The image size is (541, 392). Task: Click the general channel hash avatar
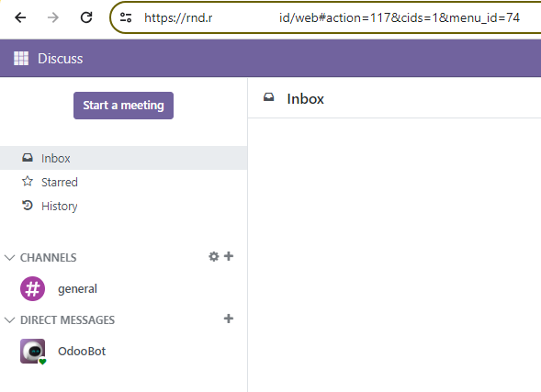[32, 288]
